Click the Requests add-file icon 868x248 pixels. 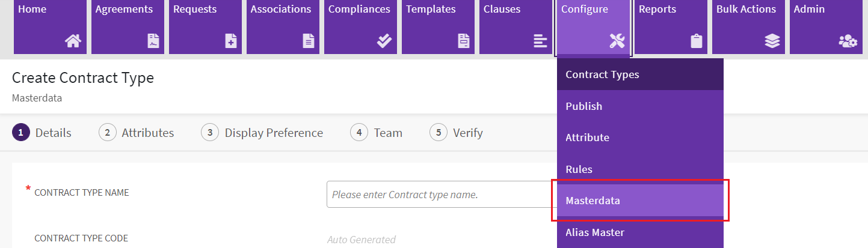tap(231, 41)
